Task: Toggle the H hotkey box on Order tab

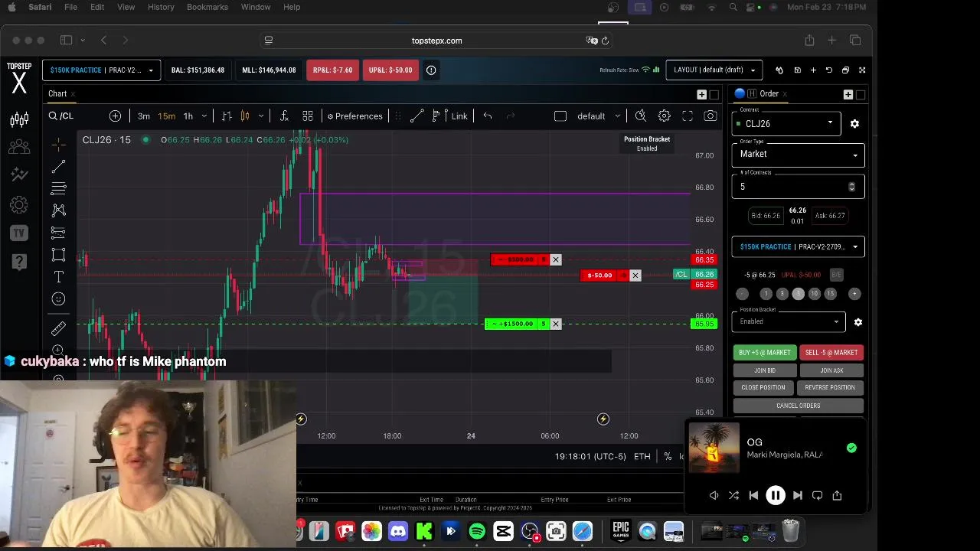Action: tap(752, 94)
